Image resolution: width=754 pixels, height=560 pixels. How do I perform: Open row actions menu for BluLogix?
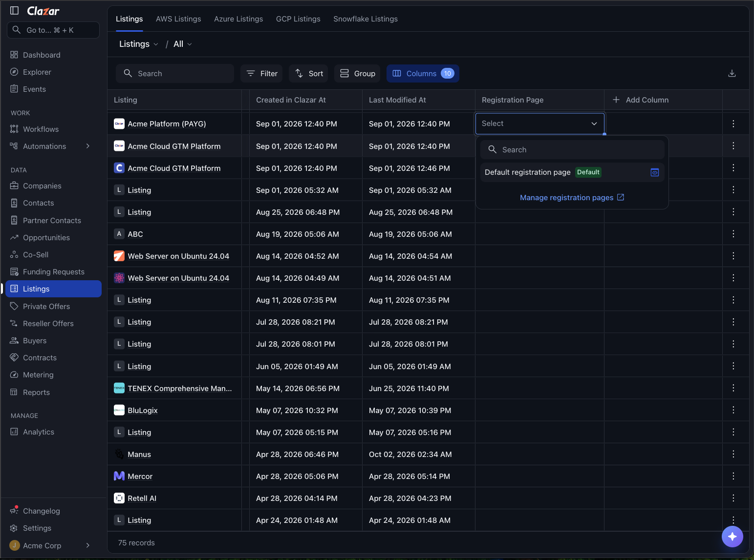click(x=733, y=410)
